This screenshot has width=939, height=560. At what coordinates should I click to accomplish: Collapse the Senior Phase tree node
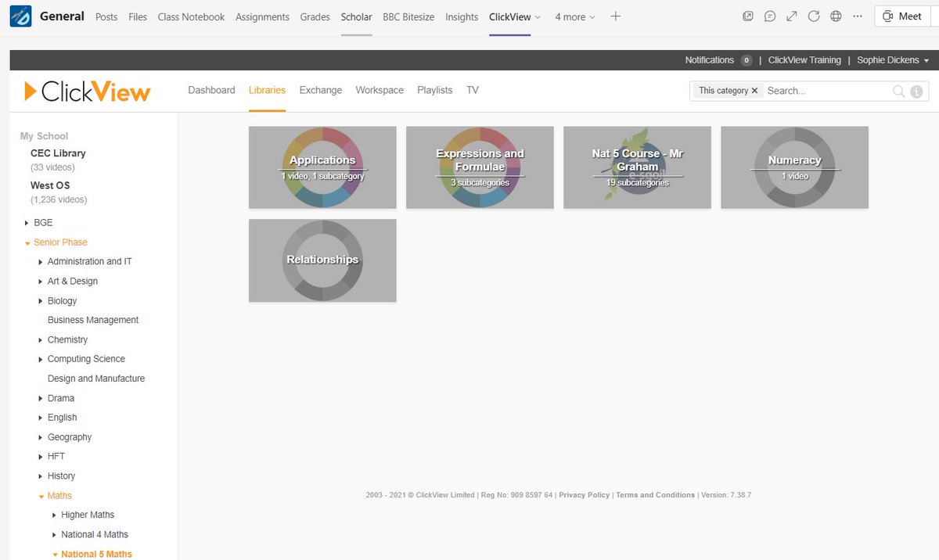[27, 242]
